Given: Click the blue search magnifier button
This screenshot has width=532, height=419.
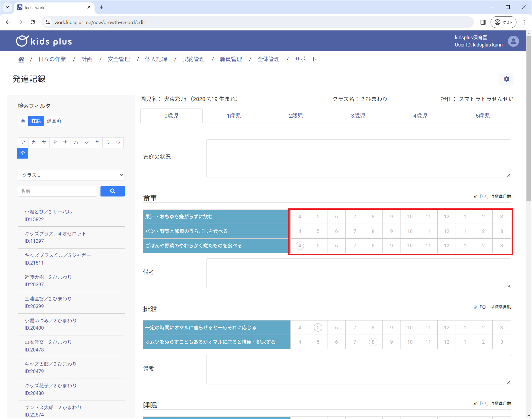Looking at the screenshot, I should click(112, 191).
